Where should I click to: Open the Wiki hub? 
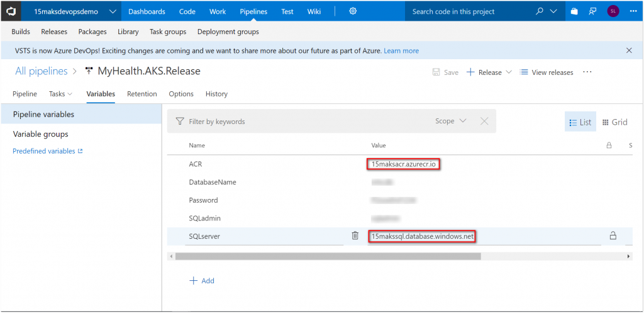(x=314, y=11)
